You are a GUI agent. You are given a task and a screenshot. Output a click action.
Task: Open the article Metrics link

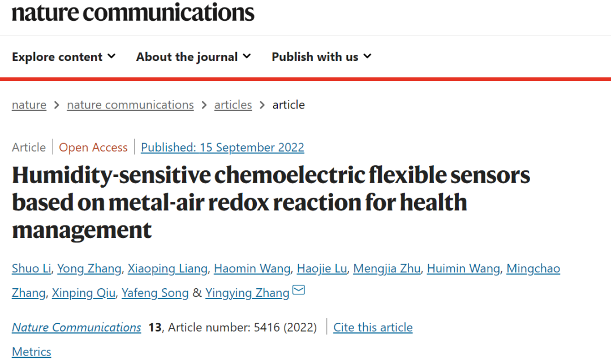[x=31, y=352]
